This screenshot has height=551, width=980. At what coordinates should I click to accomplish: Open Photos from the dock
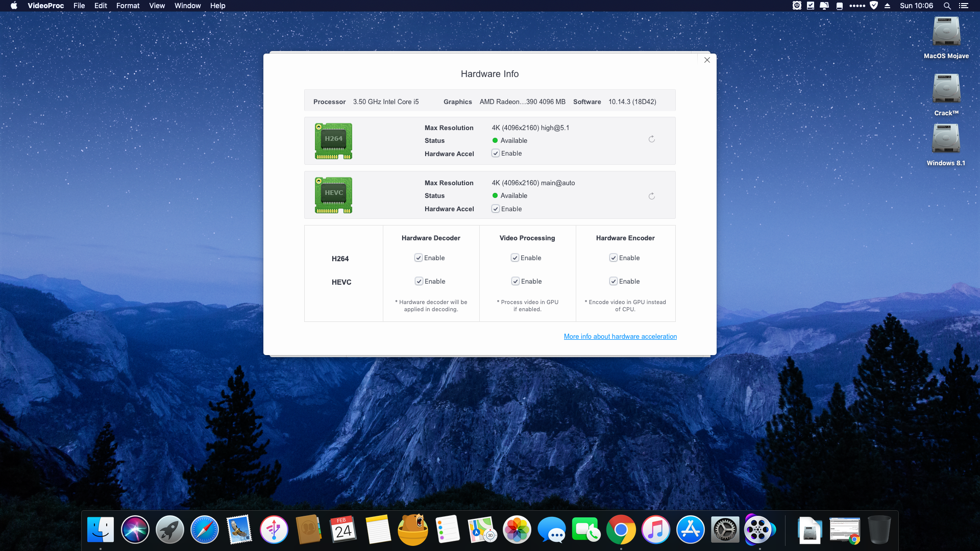coord(517,530)
